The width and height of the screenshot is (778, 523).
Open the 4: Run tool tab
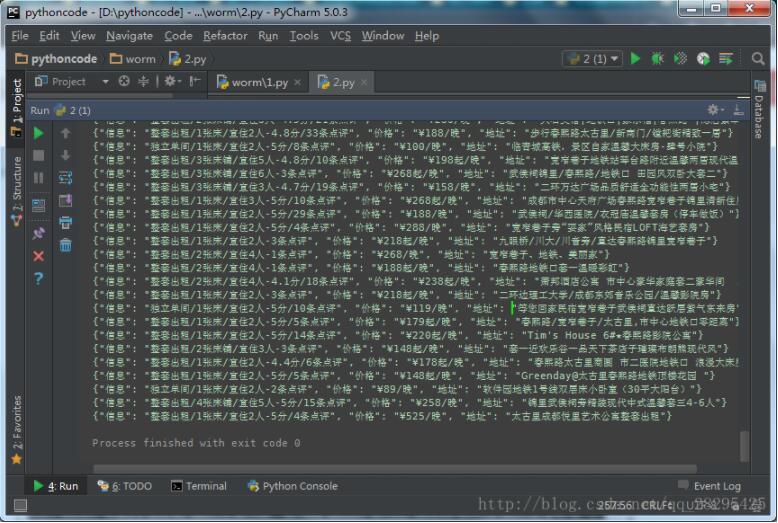pyautogui.click(x=56, y=486)
